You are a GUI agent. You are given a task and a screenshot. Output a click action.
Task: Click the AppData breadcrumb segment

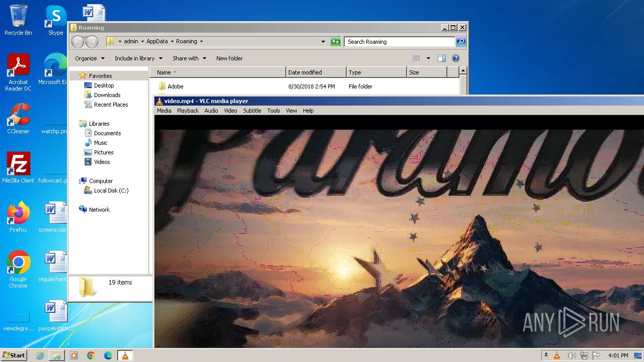click(x=157, y=42)
